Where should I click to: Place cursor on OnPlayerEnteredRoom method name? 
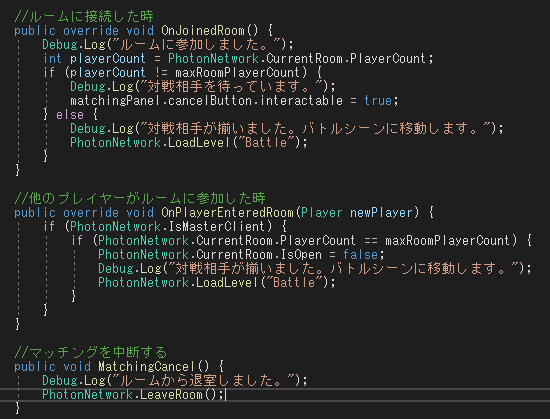pyautogui.click(x=227, y=212)
